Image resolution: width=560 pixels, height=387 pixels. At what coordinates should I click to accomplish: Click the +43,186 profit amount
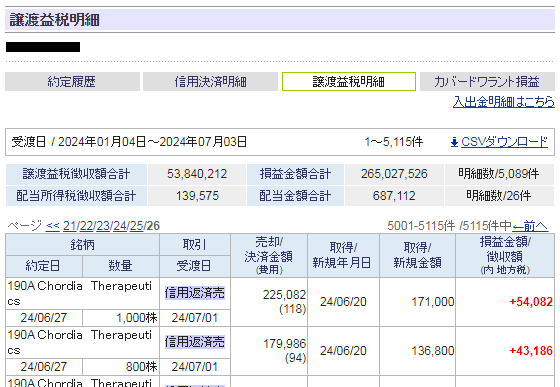pyautogui.click(x=531, y=351)
